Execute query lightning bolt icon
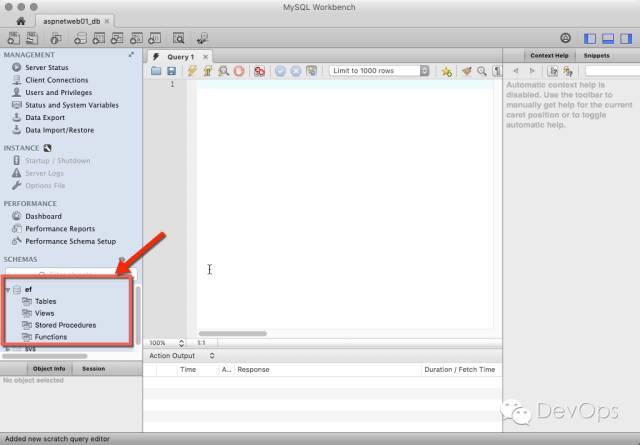 (192, 71)
